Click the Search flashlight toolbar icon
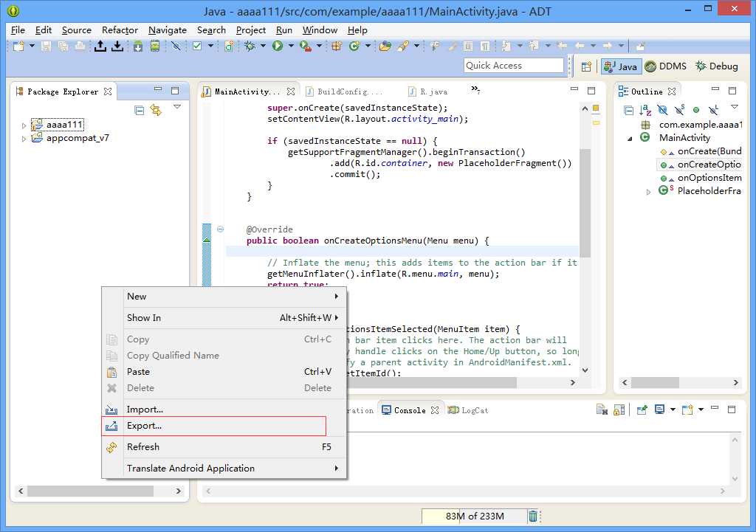756x532 pixels. click(403, 46)
